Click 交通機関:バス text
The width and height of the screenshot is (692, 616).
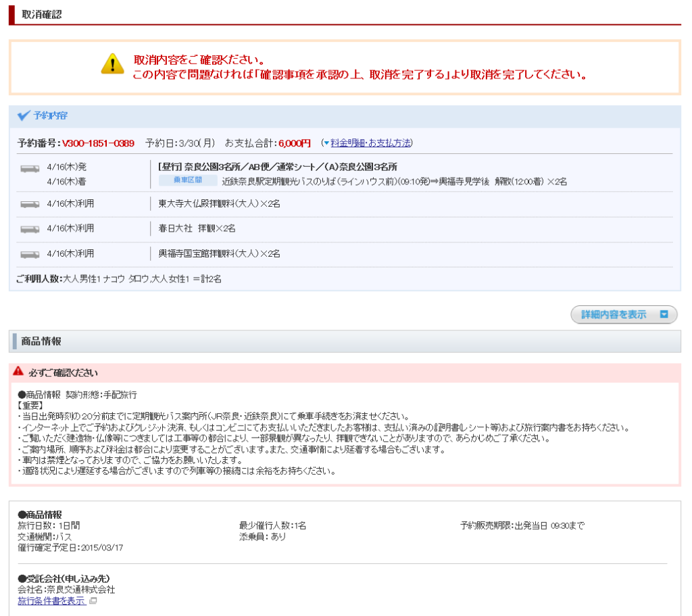[45, 536]
